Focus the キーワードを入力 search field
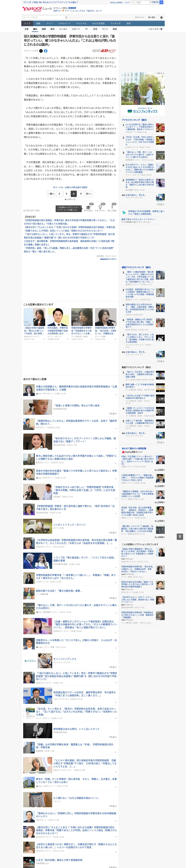 (x=43, y=18)
